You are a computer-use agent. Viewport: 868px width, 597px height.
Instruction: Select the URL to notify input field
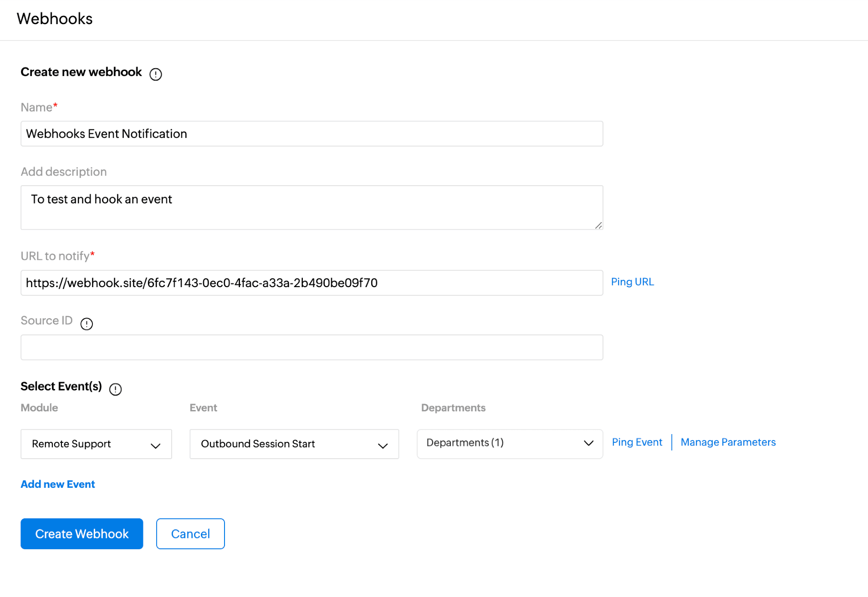pyautogui.click(x=311, y=283)
